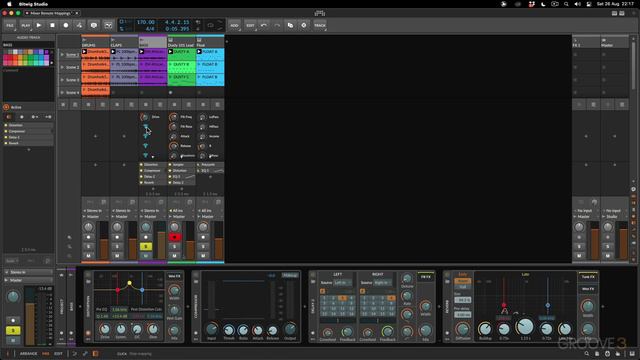The image size is (640, 360).
Task: Open macOS Spotlight search icon
Action: point(566,4)
